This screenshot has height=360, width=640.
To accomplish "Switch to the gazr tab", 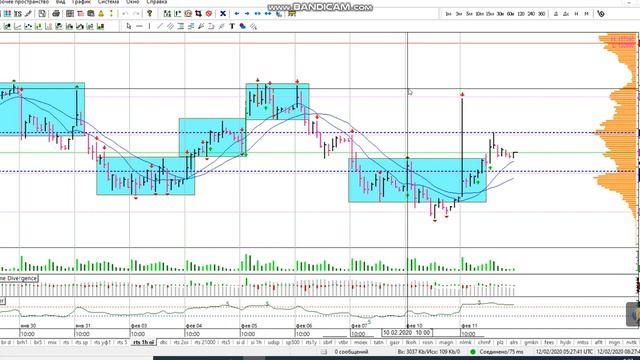I will tap(395, 342).
